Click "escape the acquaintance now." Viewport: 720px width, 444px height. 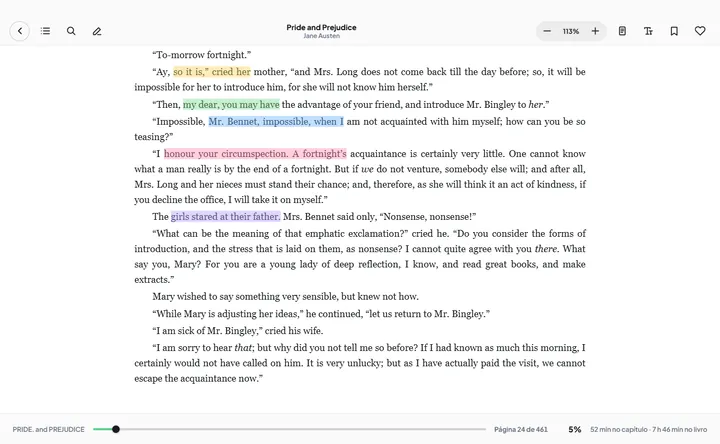click(x=198, y=379)
